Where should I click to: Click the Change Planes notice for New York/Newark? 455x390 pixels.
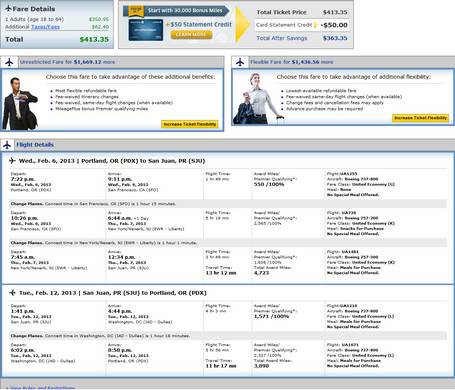[x=228, y=243]
